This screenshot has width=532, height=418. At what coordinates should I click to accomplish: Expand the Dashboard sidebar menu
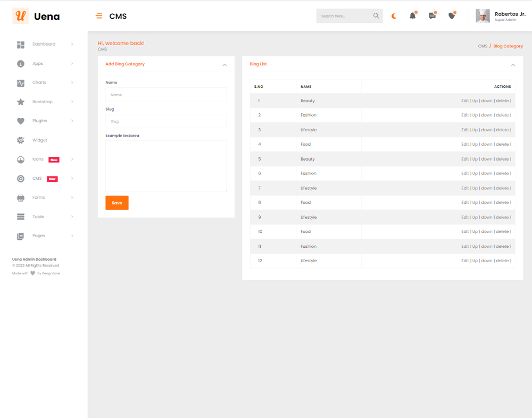(44, 44)
